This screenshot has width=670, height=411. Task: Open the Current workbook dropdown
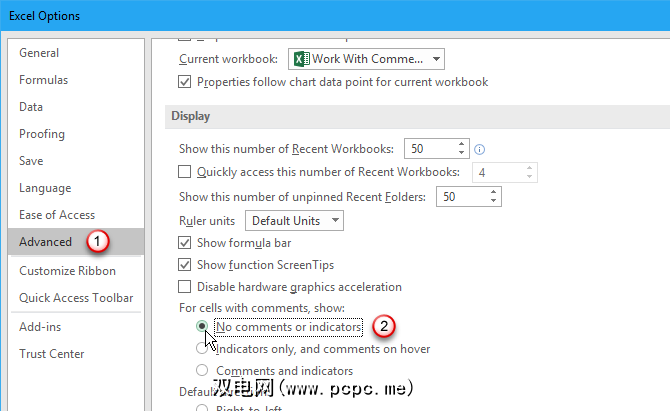[437, 59]
